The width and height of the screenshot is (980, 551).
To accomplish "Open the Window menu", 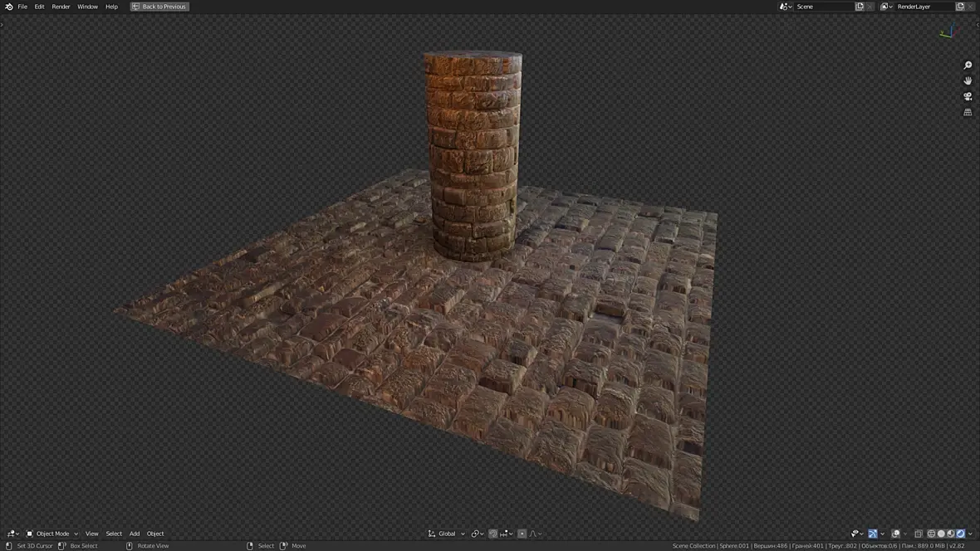I will pos(87,7).
